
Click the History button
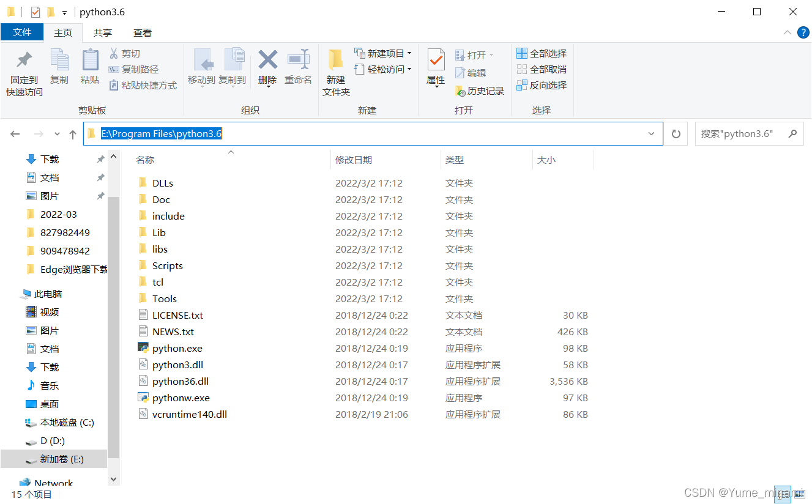(480, 91)
